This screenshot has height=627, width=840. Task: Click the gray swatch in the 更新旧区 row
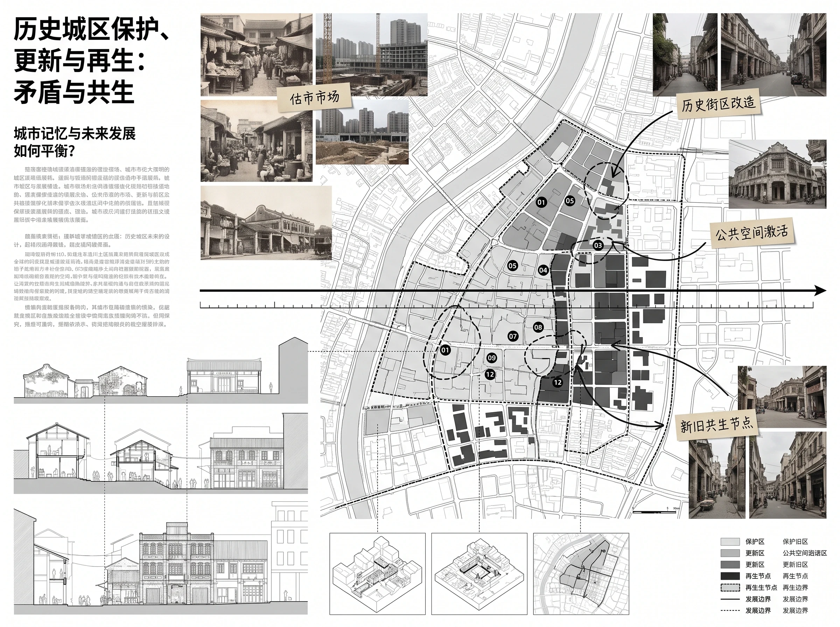coord(730,564)
